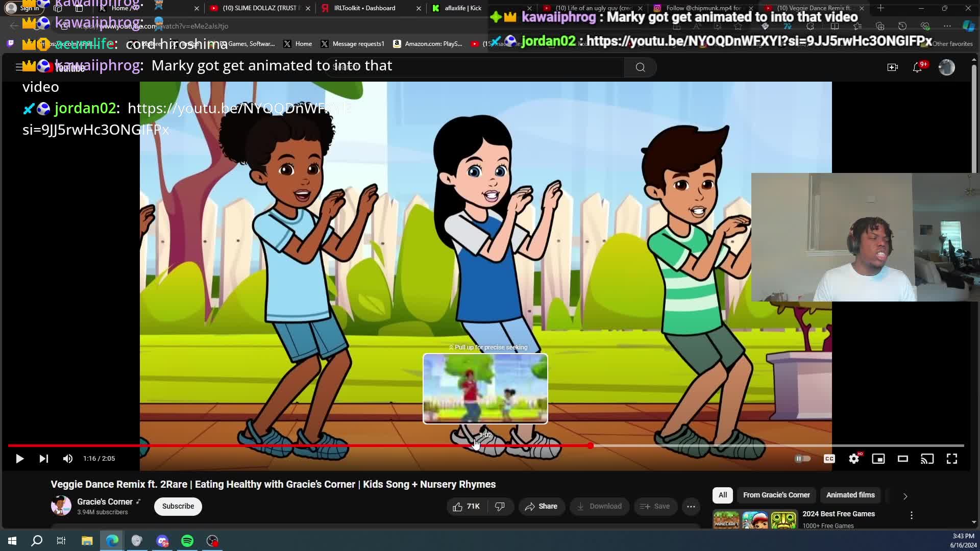Open the YouTube hamburger guide menu
The image size is (980, 551).
point(19,67)
